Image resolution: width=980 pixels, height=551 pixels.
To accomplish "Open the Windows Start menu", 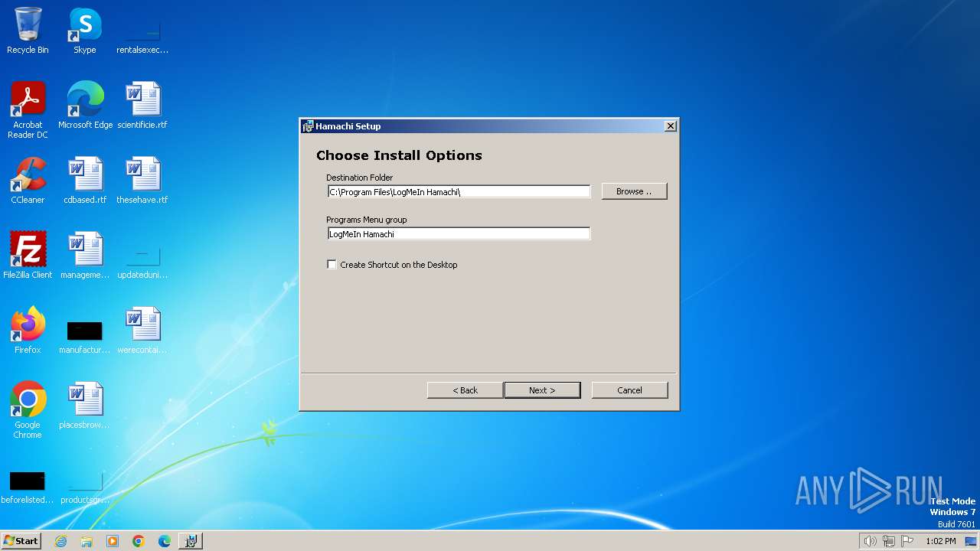I will tap(21, 540).
